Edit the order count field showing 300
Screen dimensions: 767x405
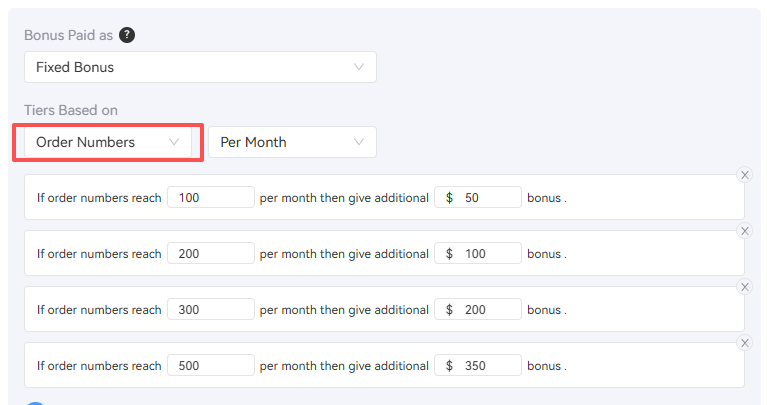tap(211, 309)
